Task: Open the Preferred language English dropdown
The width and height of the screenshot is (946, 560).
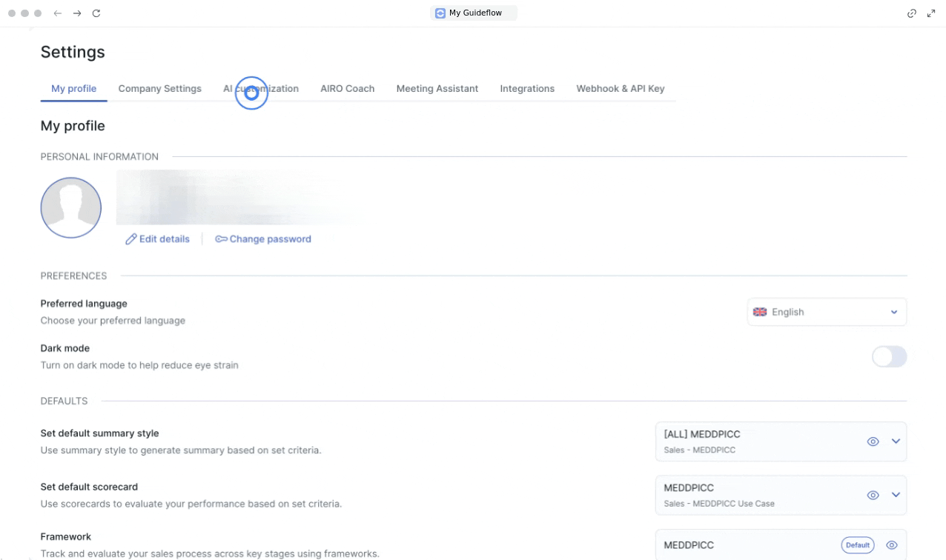Action: [827, 312]
